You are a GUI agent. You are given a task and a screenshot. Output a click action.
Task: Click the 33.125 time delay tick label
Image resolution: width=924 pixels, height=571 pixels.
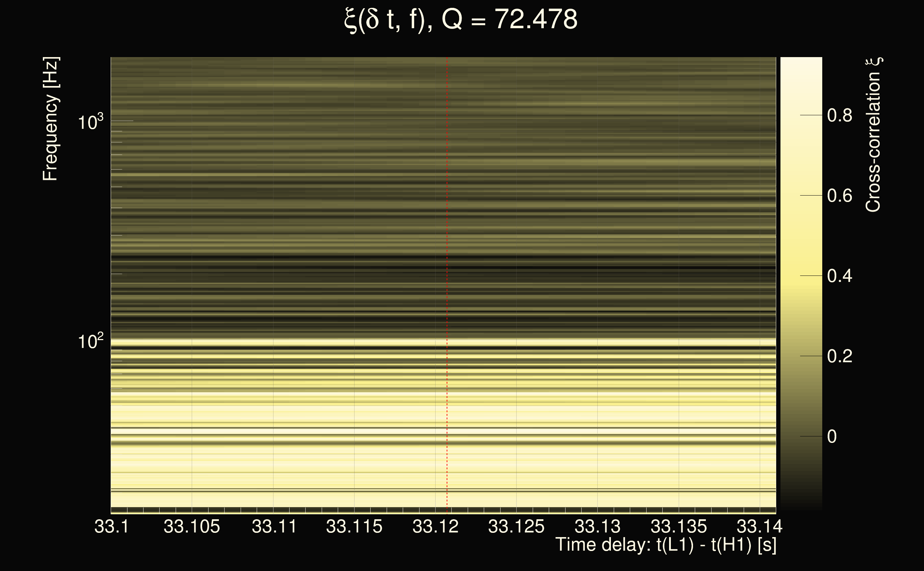point(516,526)
